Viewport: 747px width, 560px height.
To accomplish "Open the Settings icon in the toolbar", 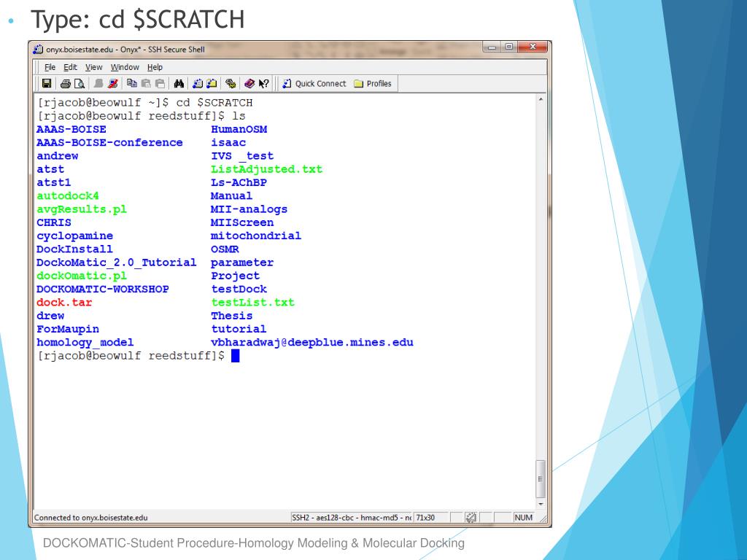I will click(231, 84).
